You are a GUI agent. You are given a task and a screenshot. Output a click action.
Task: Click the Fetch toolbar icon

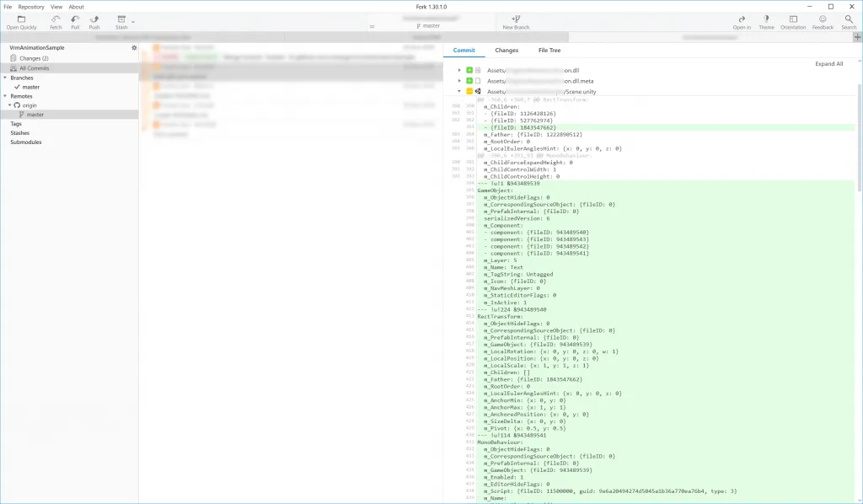[56, 22]
